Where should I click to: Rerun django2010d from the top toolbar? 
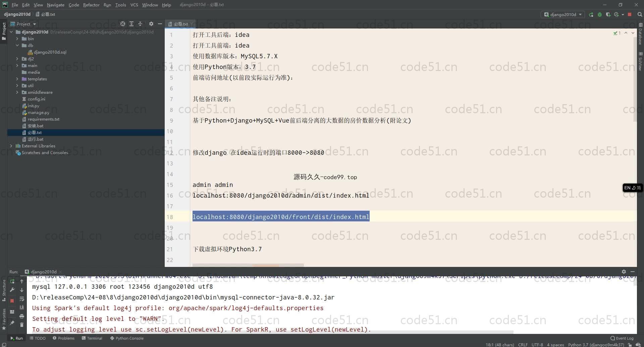point(591,14)
